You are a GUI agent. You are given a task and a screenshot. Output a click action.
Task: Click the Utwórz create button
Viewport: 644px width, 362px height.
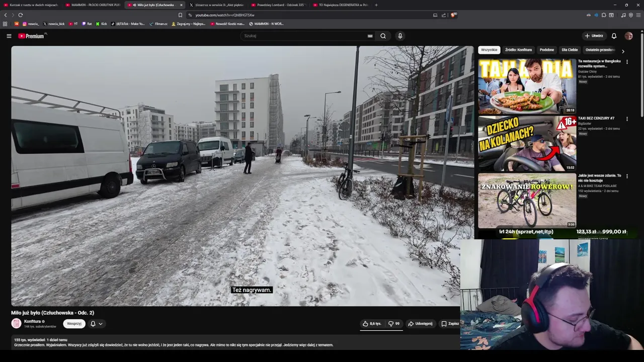pyautogui.click(x=594, y=36)
